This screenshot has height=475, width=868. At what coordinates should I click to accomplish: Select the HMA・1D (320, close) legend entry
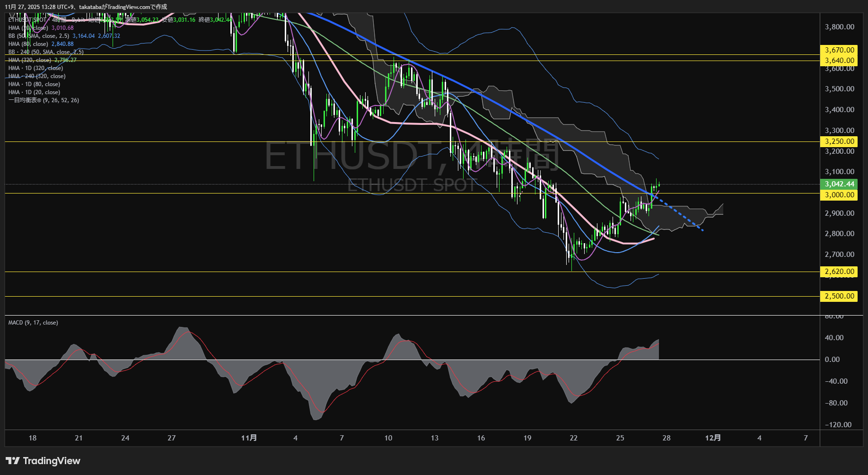pos(35,68)
